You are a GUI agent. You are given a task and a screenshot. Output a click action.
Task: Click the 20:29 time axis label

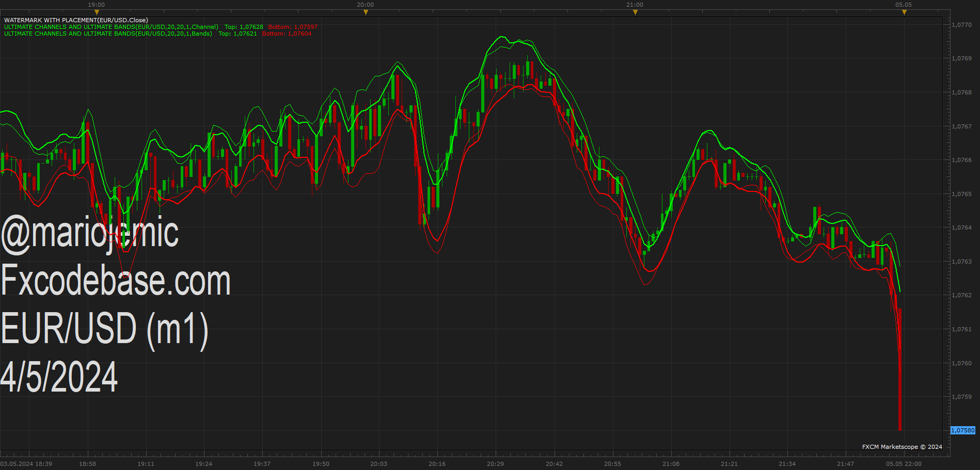pos(495,464)
